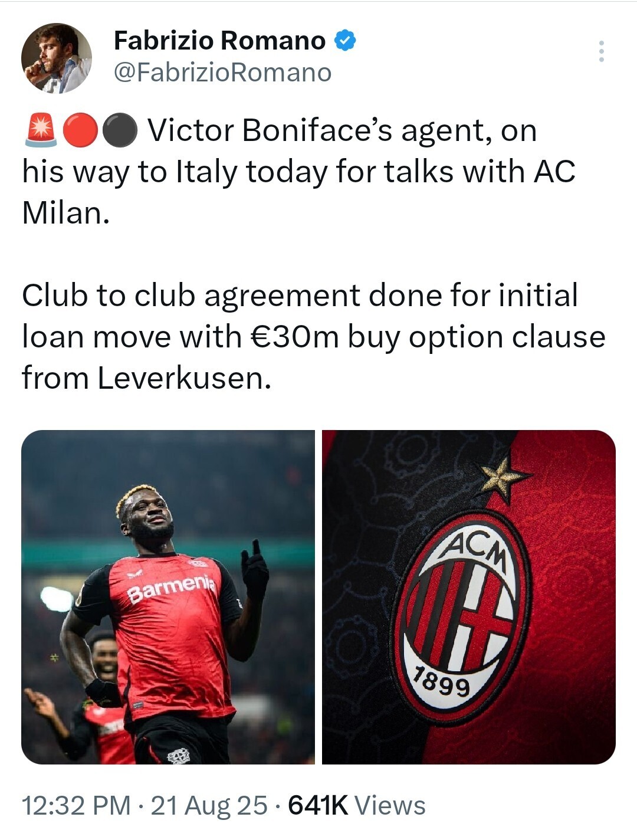Click the red siren emoji
This screenshot has height=840, width=637.
point(41,130)
